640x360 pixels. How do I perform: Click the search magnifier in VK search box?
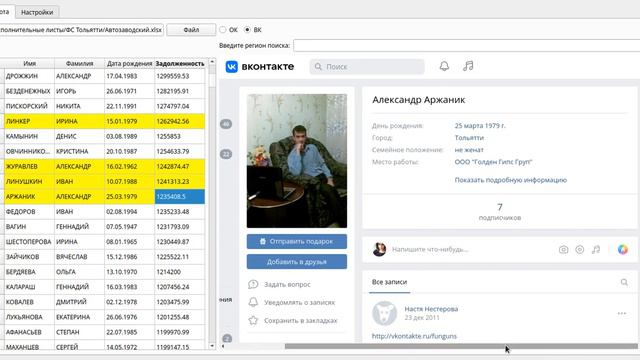(318, 67)
